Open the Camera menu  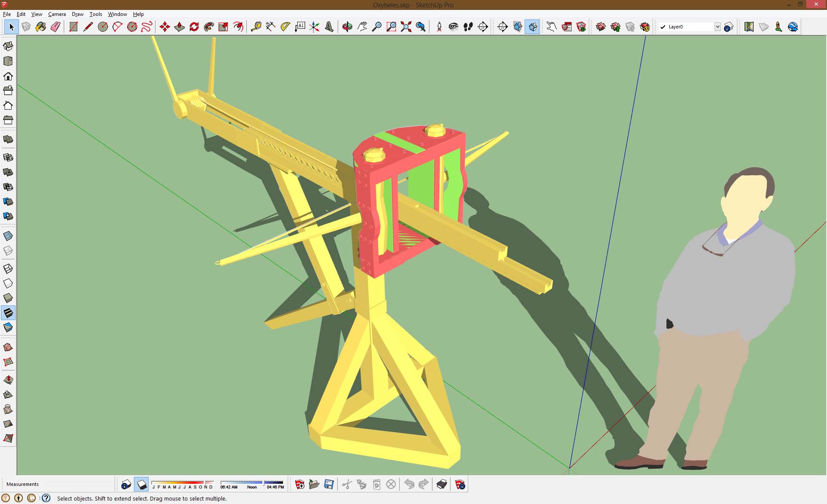pos(57,14)
